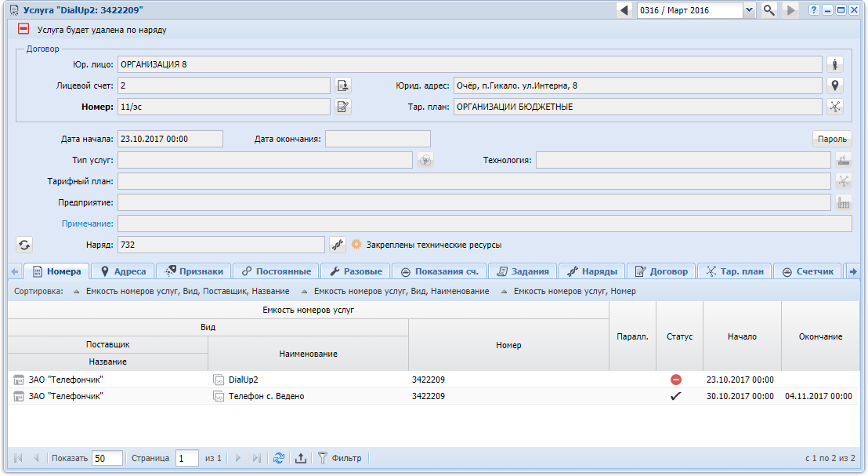Focus the Дата начала field

pyautogui.click(x=171, y=139)
